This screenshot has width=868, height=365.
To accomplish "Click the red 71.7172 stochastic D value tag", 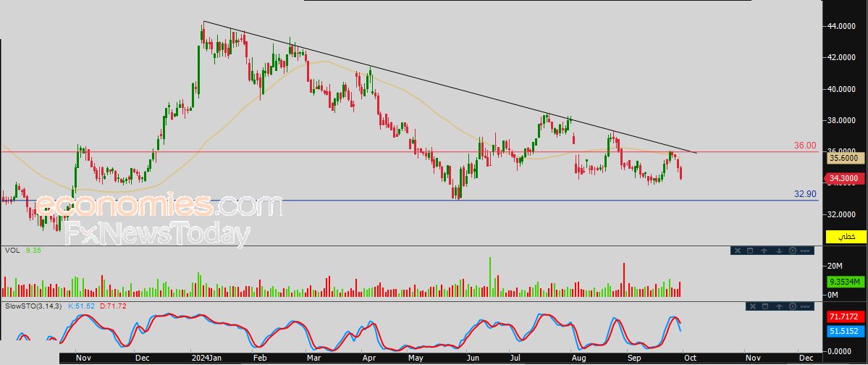I will (846, 317).
